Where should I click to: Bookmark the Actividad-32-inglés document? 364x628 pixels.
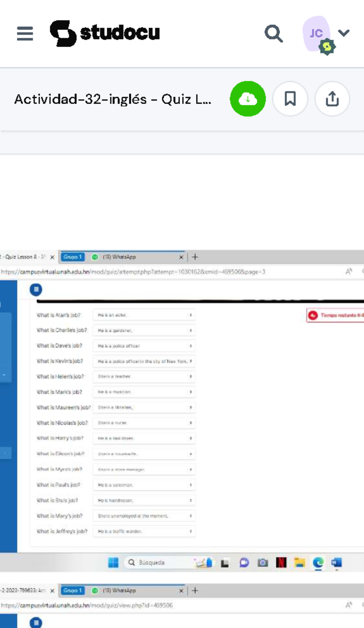coord(290,99)
